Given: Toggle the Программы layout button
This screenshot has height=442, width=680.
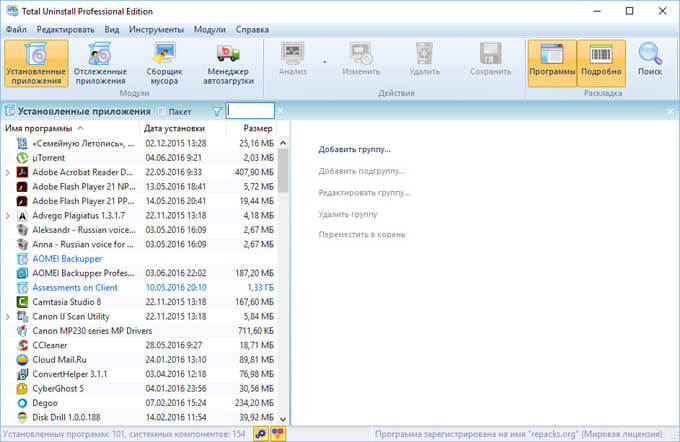Looking at the screenshot, I should coord(552,63).
